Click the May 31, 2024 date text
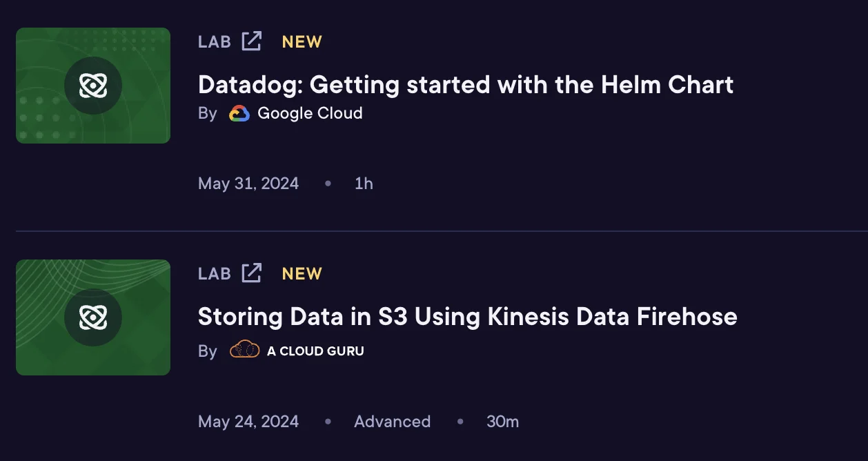The width and height of the screenshot is (868, 461). (x=248, y=183)
